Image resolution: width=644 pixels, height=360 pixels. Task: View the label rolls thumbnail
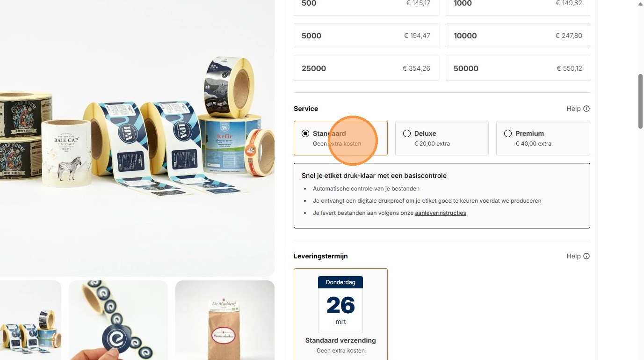30,320
